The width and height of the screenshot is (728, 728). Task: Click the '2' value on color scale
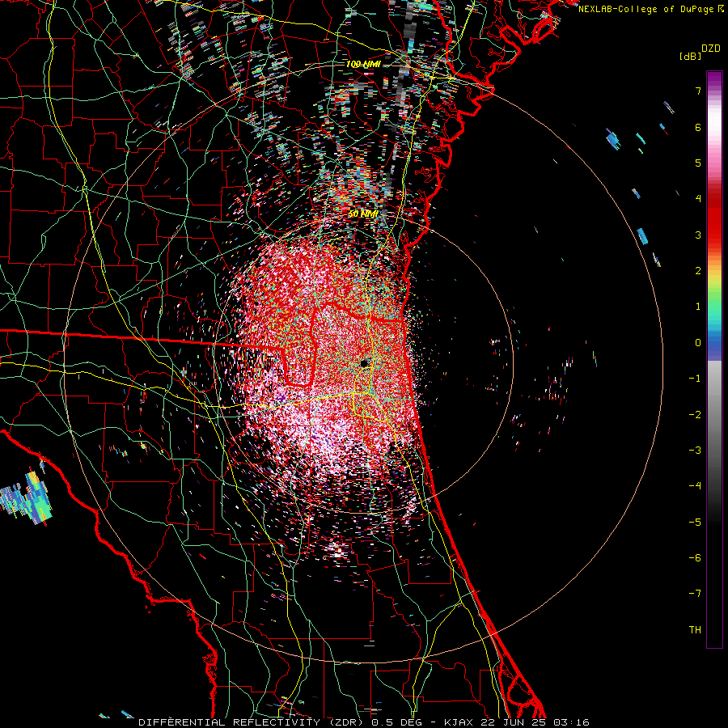(x=698, y=271)
